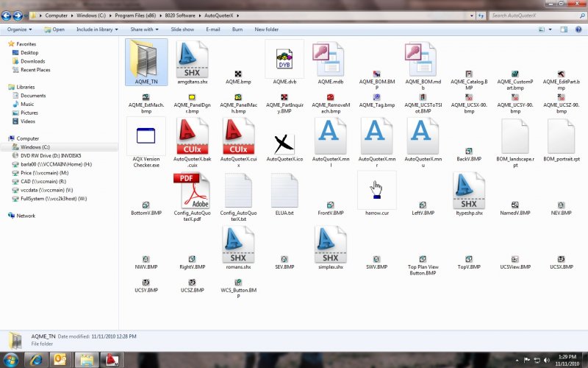Open Outlook from the taskbar
This screenshot has width=588, height=368.
click(x=60, y=360)
